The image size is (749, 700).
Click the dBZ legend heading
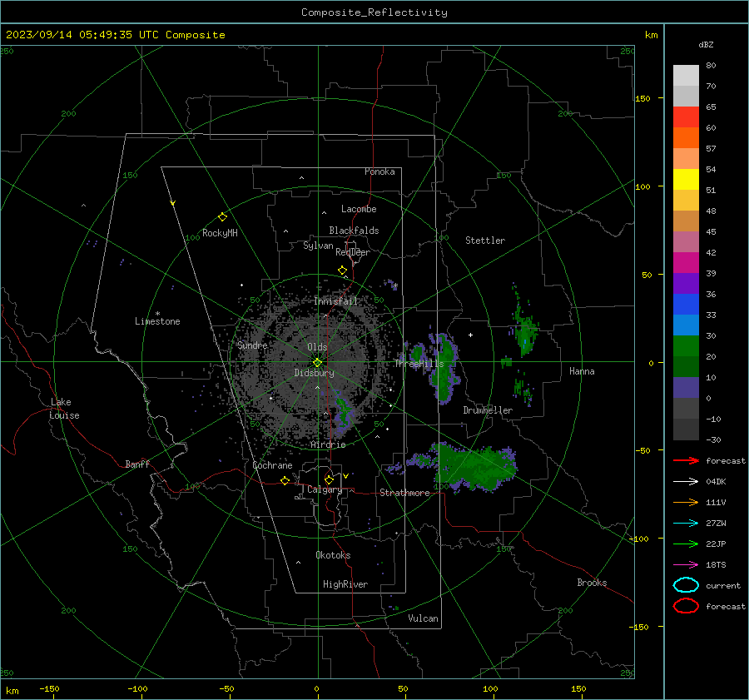706,44
